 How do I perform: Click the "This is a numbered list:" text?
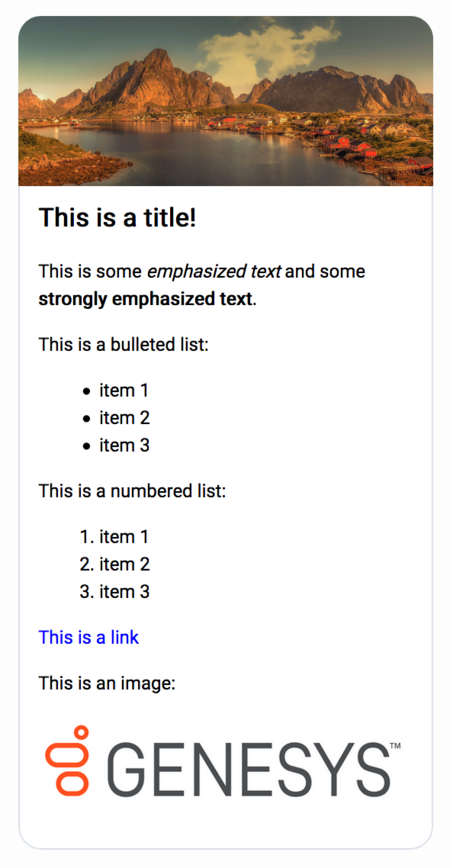(x=132, y=491)
